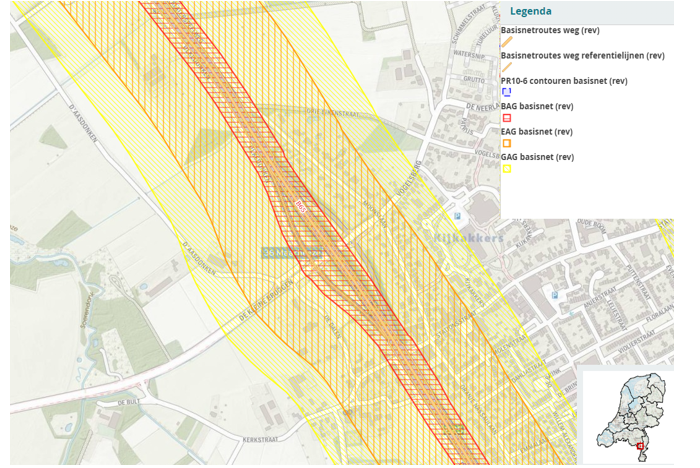Screen dimensions: 700x468
Task: Click the blue dashed PR10-6 contour symbol
Action: pyautogui.click(x=507, y=91)
